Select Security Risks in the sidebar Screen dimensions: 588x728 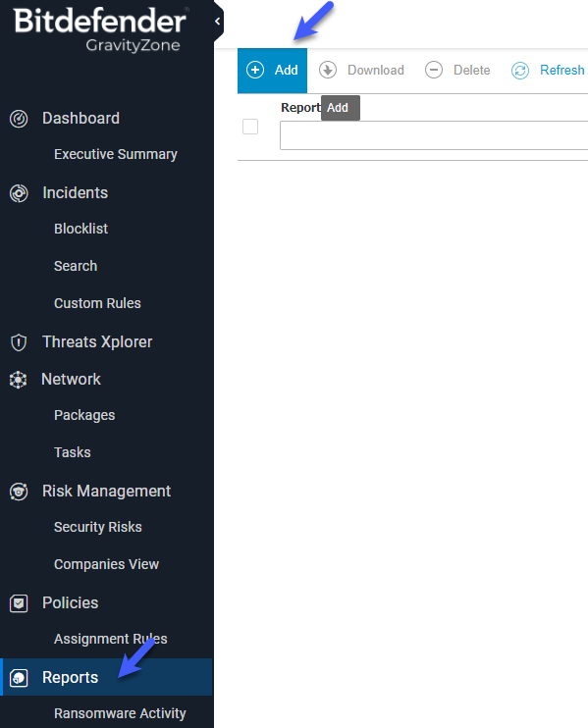98,527
